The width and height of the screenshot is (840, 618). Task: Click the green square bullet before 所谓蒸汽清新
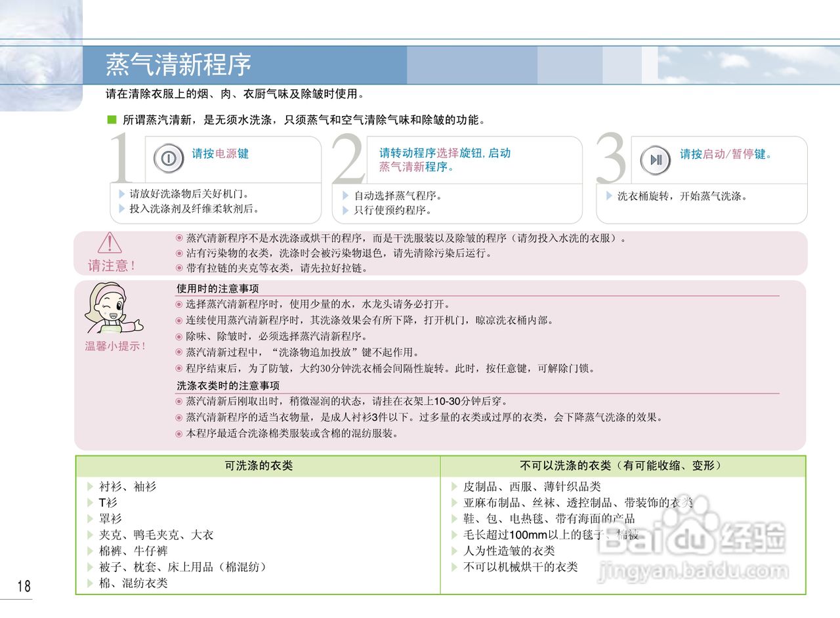pyautogui.click(x=111, y=120)
